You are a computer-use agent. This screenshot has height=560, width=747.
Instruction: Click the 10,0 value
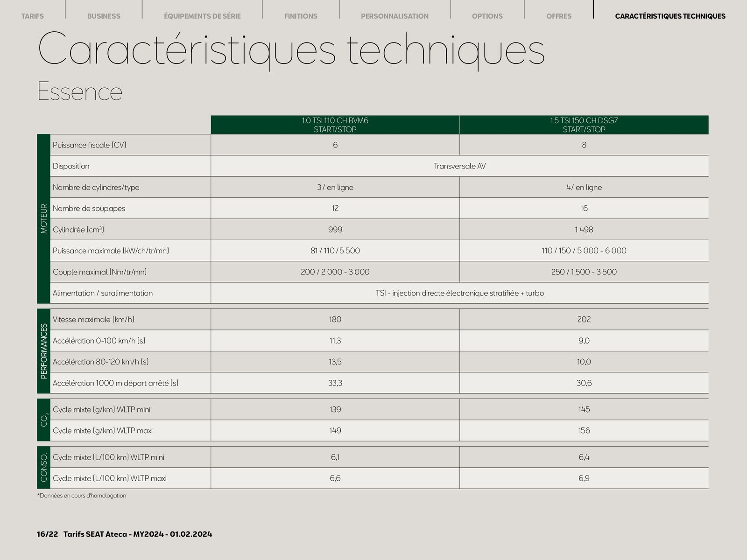tap(584, 362)
